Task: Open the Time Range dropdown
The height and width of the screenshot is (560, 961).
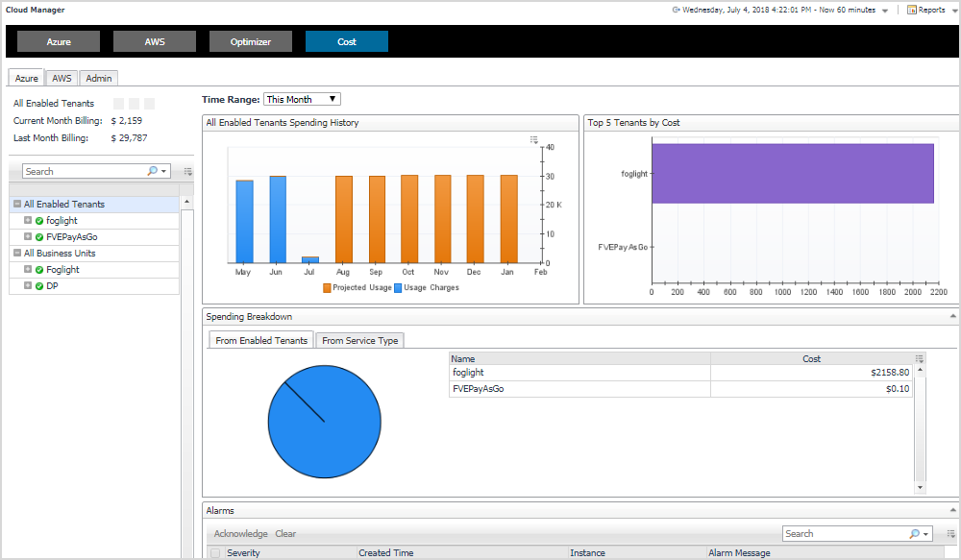Action: point(302,99)
